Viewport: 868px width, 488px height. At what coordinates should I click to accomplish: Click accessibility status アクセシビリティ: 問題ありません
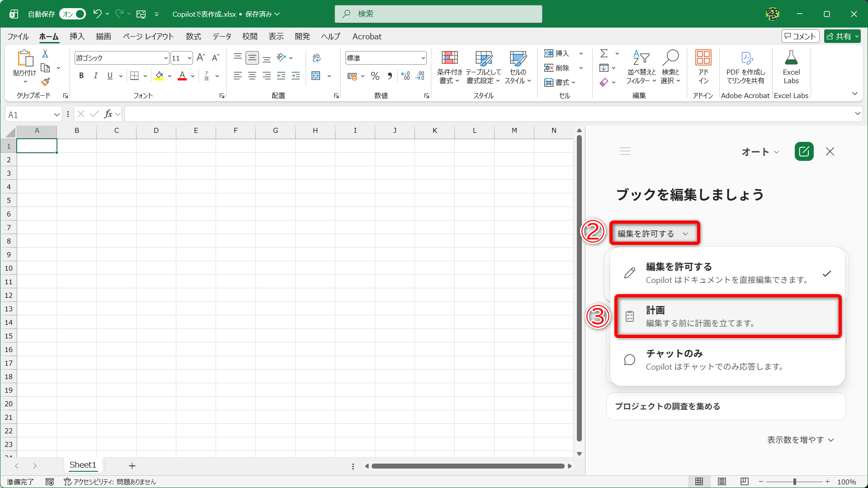tap(110, 482)
